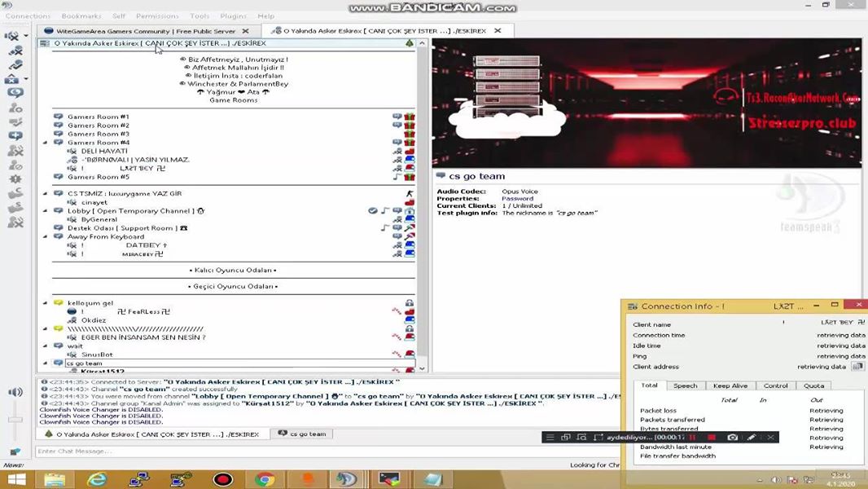This screenshot has width=868, height=489.
Task: Select user SinusBot in the wait channel
Action: [x=97, y=355]
